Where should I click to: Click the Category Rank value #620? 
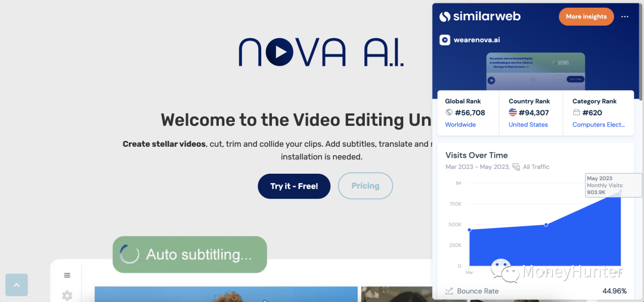(592, 113)
